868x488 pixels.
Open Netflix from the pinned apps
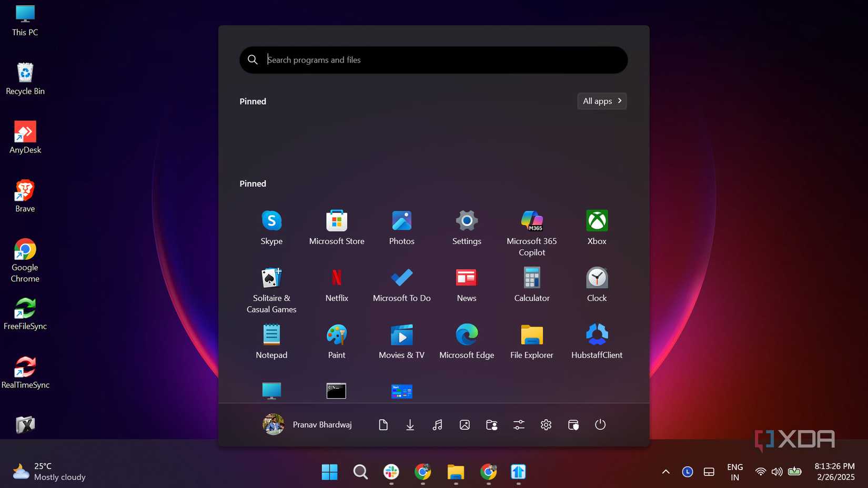click(x=336, y=283)
